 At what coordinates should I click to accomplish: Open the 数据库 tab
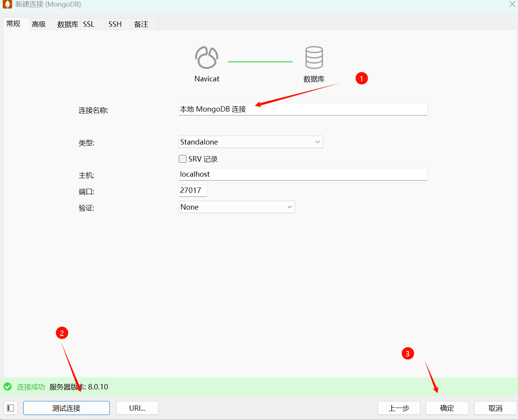[x=67, y=24]
